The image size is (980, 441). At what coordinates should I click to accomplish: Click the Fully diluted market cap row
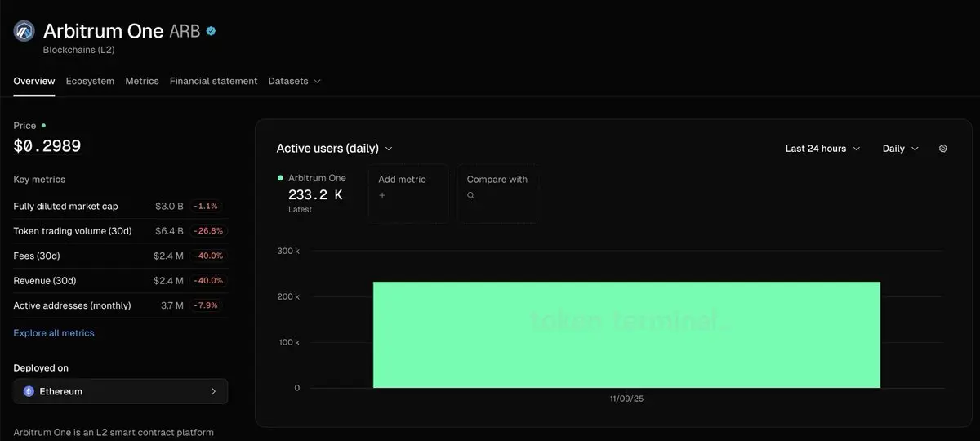[x=121, y=207]
